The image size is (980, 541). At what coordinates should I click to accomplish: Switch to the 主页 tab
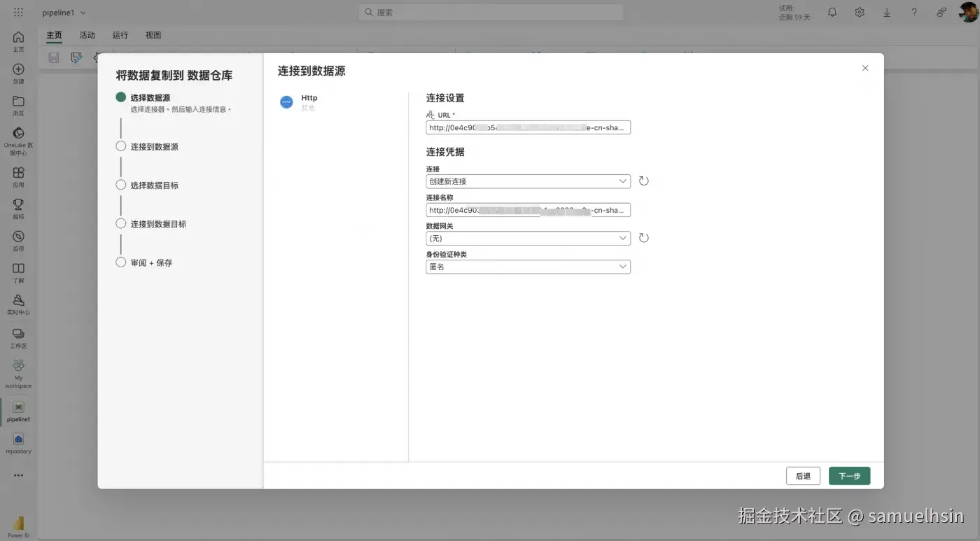[54, 35]
